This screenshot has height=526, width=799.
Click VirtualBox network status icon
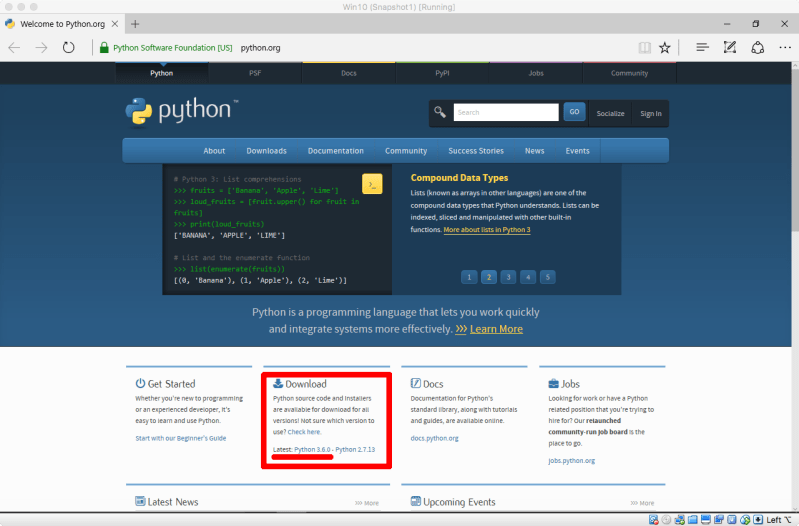coord(679,519)
